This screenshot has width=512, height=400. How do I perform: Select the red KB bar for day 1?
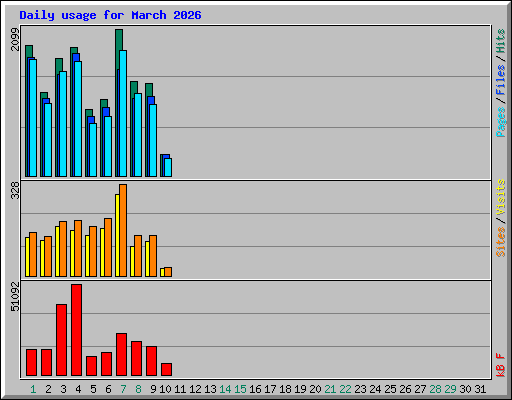tap(31, 362)
